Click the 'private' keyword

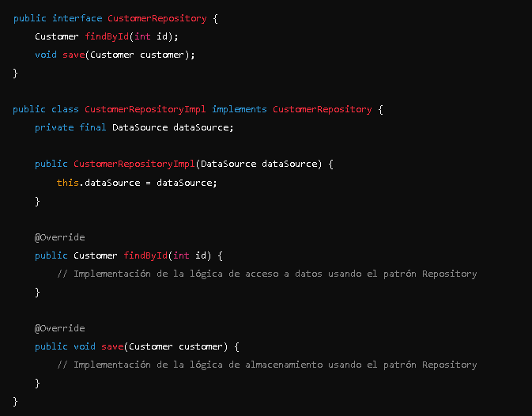55,127
